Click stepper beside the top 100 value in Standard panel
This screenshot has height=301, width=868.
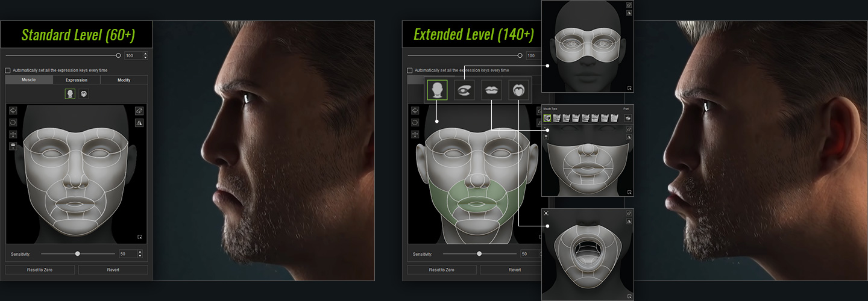145,55
